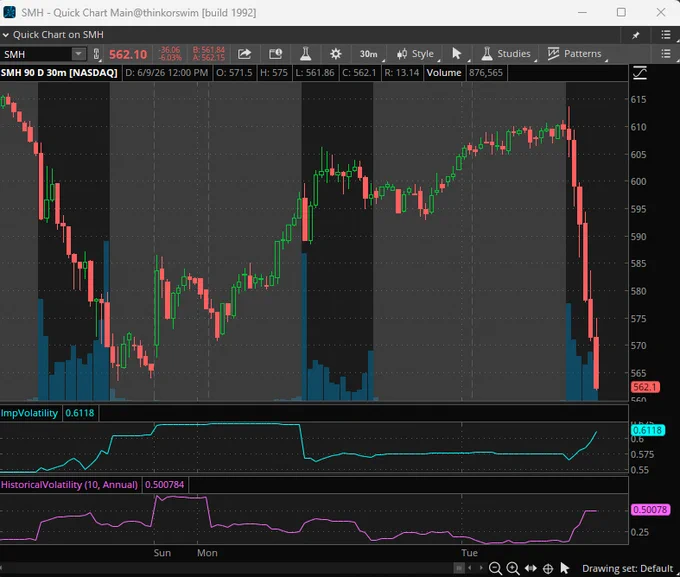Click the SMH 90 D 30m [NASDAQ] label
680x577 pixels.
click(x=59, y=73)
